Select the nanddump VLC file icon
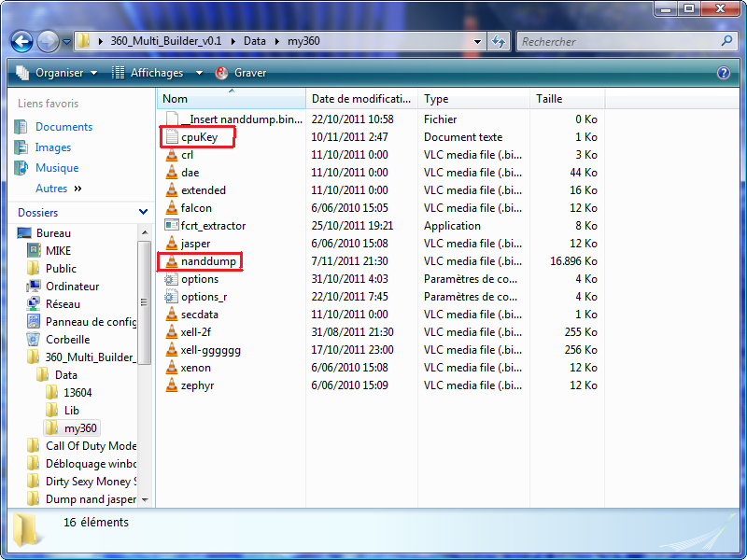The image size is (747, 560). pos(172,261)
